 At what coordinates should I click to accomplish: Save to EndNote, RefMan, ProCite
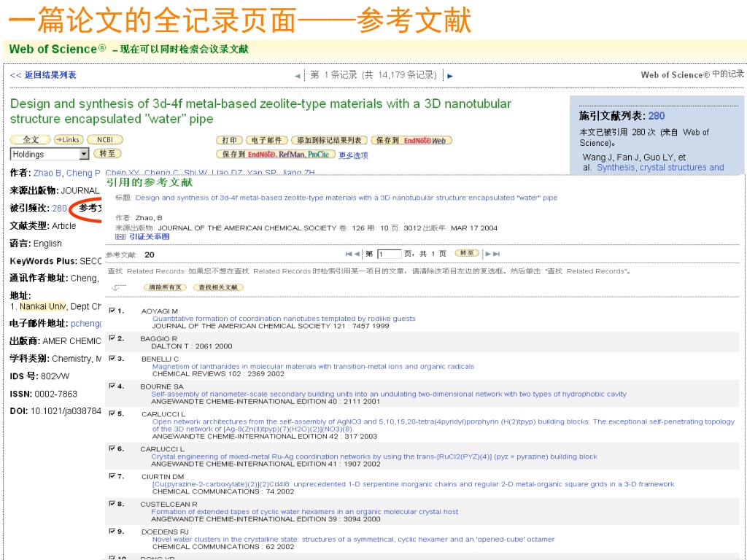pyautogui.click(x=276, y=155)
